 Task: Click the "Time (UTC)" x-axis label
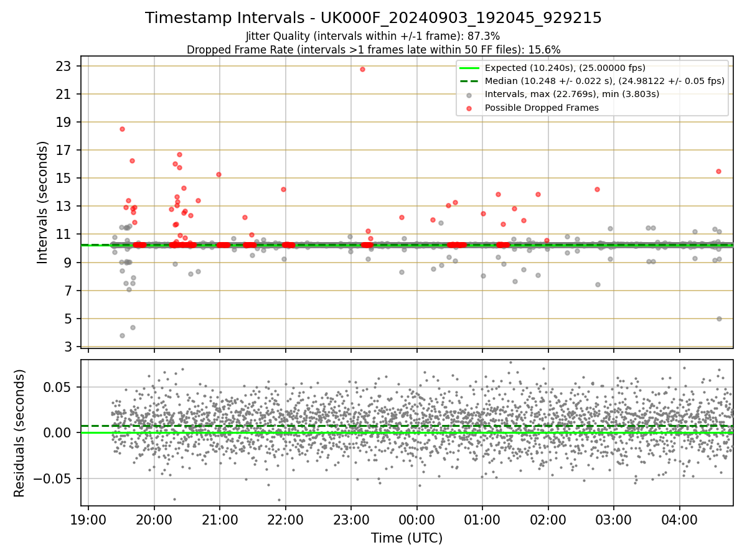406,538
